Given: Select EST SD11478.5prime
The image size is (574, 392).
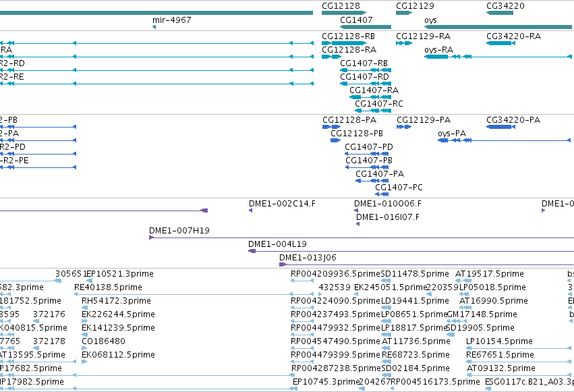Looking at the screenshot, I should (x=386, y=281).
